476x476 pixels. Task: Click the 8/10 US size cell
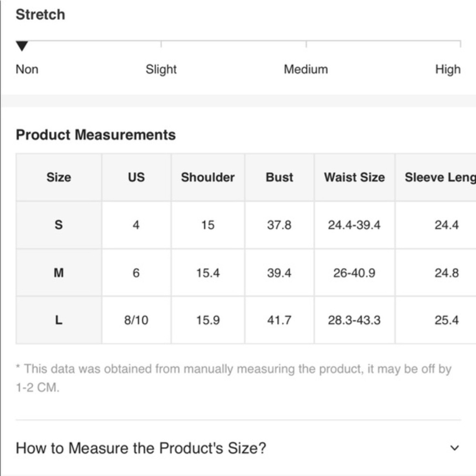coord(136,320)
